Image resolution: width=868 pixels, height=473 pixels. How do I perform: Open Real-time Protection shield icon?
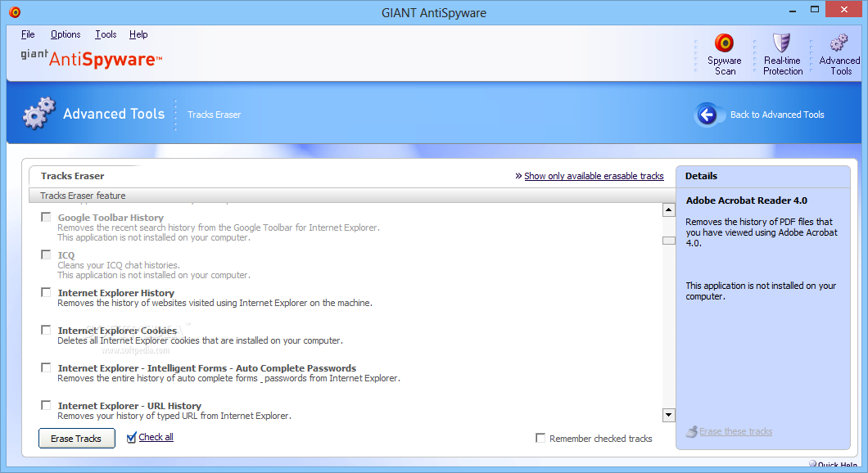(x=782, y=43)
